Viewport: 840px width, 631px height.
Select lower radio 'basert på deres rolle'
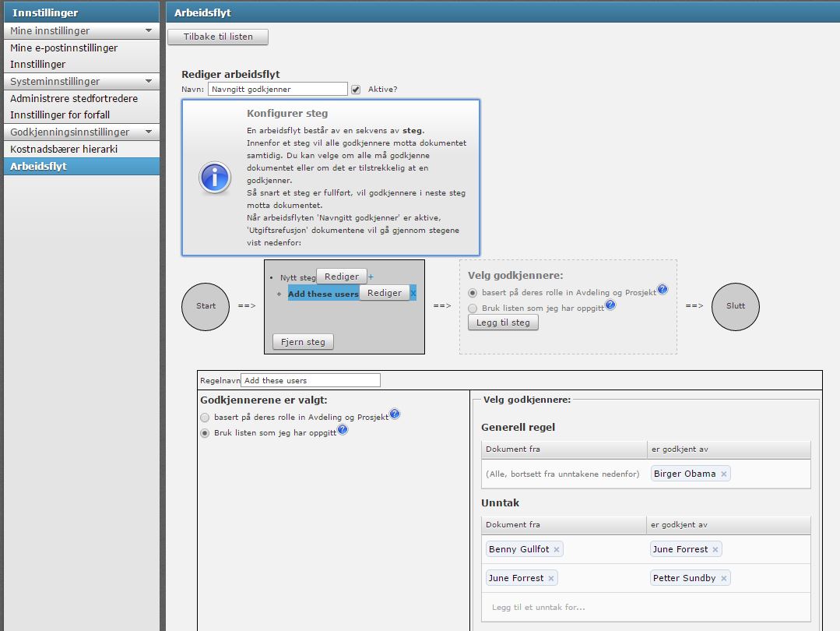coord(206,418)
